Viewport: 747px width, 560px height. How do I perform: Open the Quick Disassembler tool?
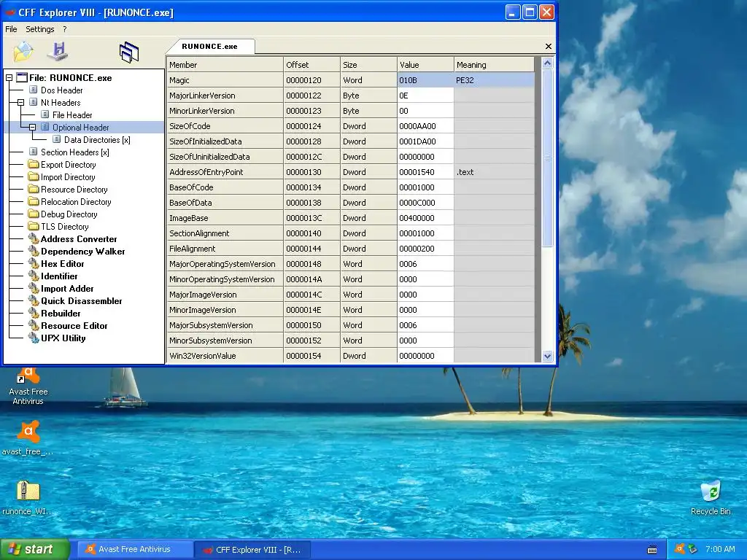click(81, 300)
